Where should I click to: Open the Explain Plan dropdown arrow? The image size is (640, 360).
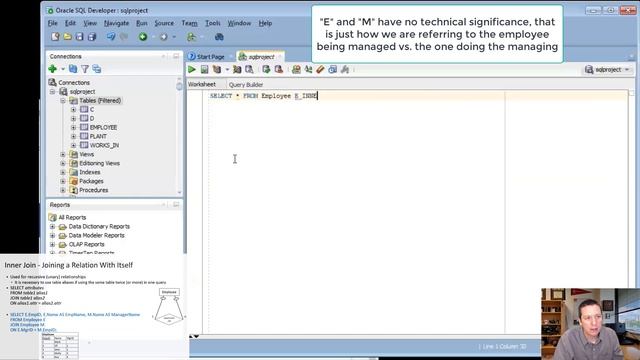coord(227,70)
